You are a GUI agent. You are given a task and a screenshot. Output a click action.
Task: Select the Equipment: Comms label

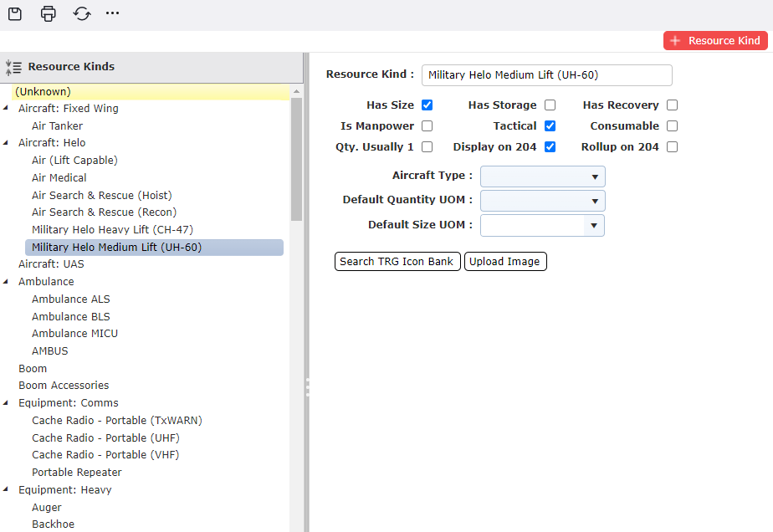[68, 403]
